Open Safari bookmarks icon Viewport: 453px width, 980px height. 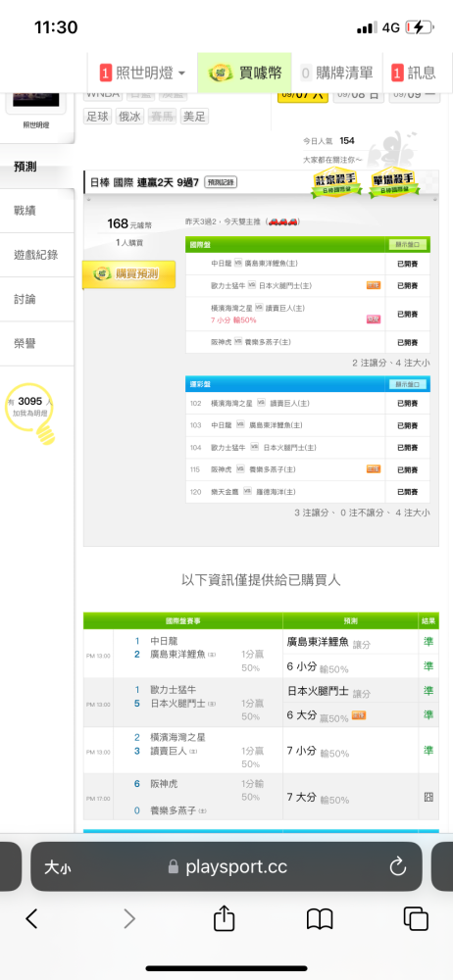[319, 919]
